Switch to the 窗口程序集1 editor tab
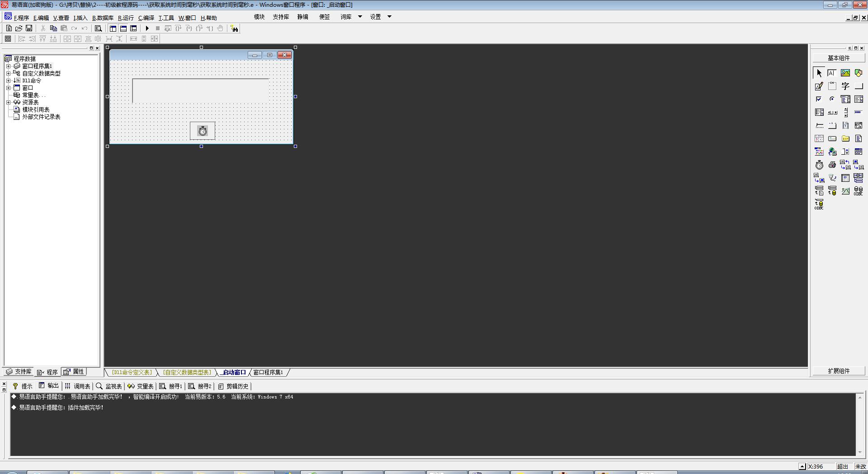The height and width of the screenshot is (474, 868). (268, 372)
